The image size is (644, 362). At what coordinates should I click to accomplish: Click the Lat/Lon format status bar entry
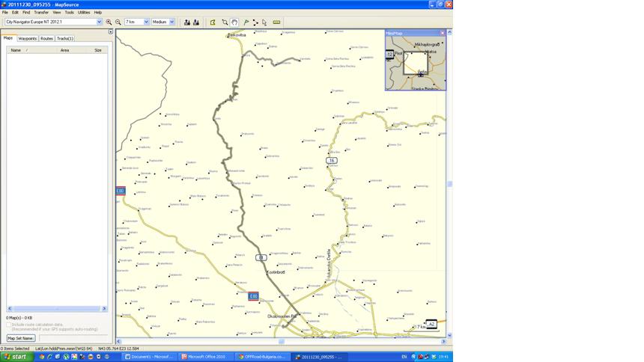pyautogui.click(x=64, y=349)
